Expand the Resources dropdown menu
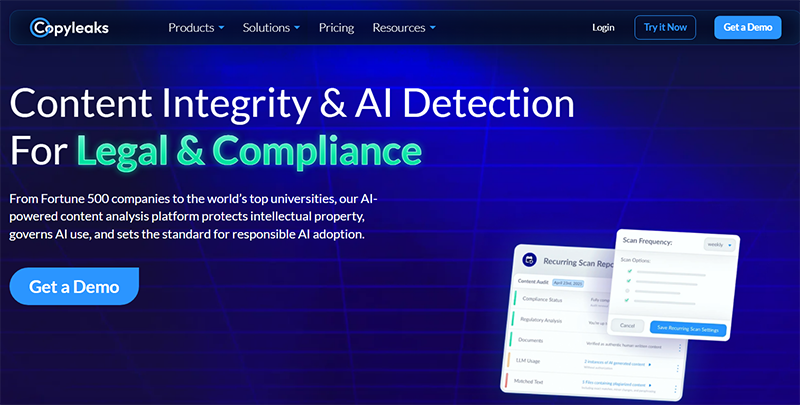 coord(404,28)
